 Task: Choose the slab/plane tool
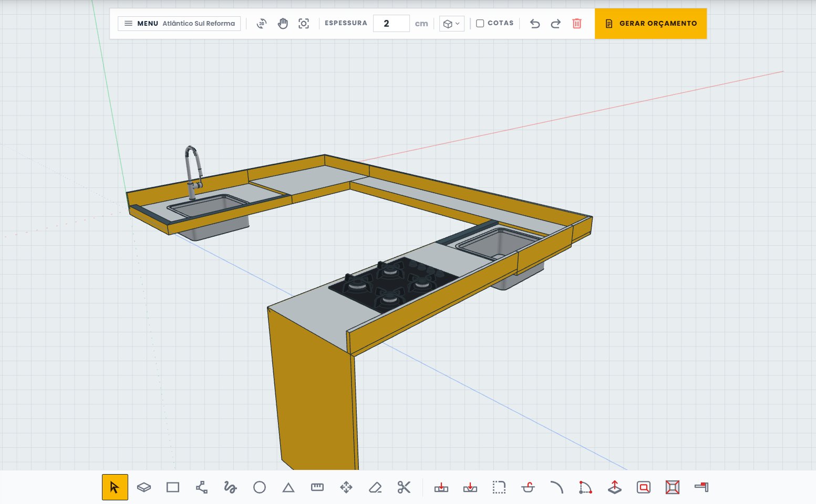(144, 487)
